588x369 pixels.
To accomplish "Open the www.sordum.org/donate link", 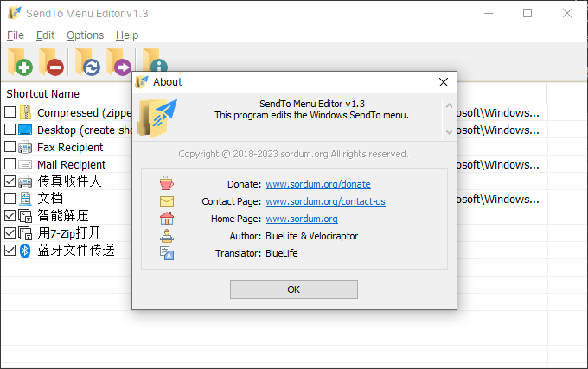I will (318, 184).
